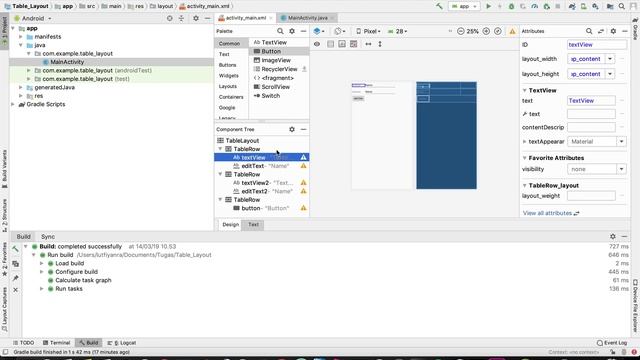
Task: Select Layouts category in Palette
Action: point(228,86)
